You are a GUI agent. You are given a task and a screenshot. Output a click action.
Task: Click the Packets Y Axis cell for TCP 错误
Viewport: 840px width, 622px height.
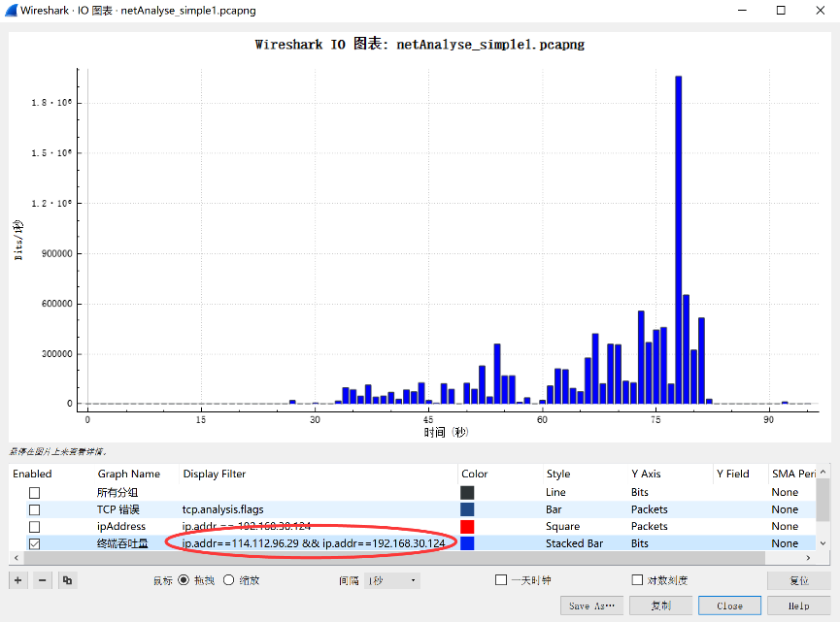coord(650,509)
